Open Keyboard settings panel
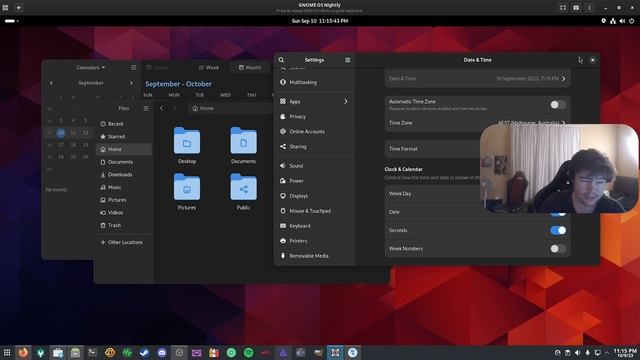The image size is (640, 360). [314, 226]
